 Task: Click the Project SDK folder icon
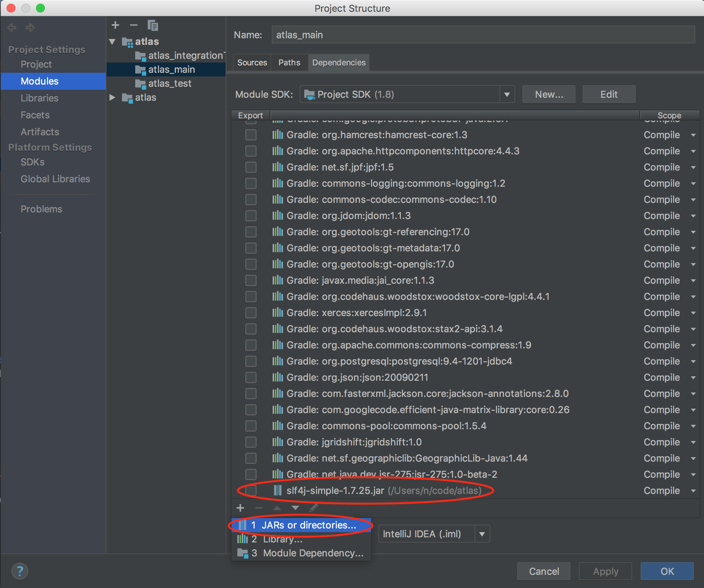[x=310, y=94]
